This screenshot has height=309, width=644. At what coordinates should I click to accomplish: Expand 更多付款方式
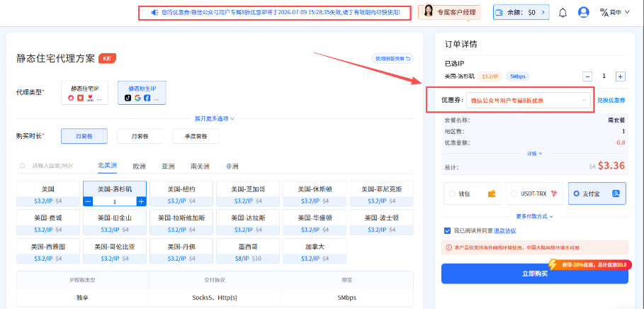(x=534, y=216)
